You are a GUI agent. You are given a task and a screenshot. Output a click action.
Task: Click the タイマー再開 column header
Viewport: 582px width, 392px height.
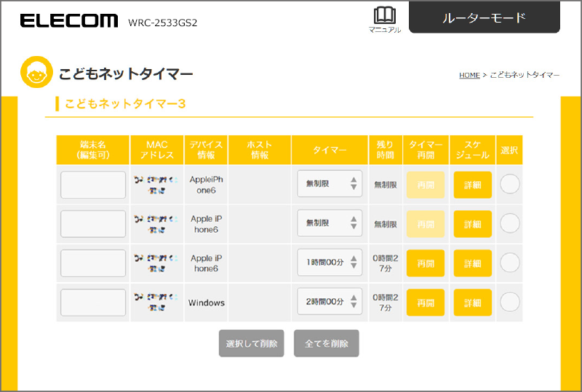[x=426, y=150]
